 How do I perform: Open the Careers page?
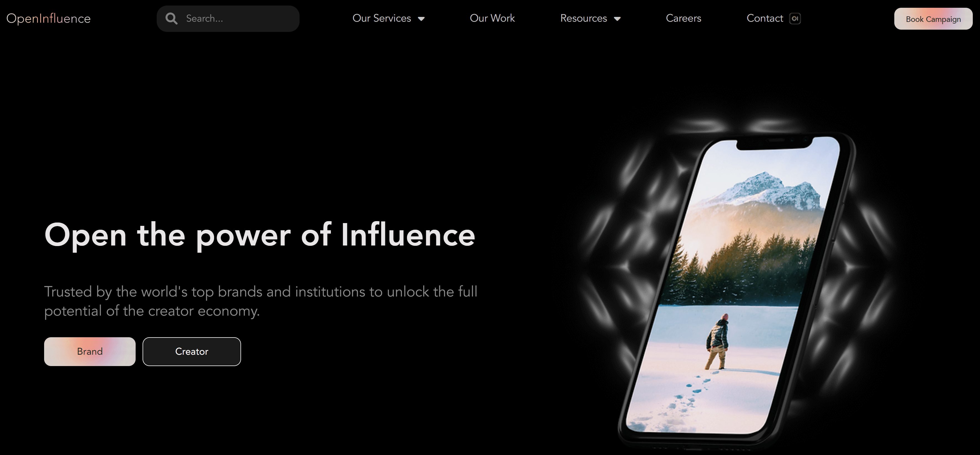pyautogui.click(x=683, y=18)
